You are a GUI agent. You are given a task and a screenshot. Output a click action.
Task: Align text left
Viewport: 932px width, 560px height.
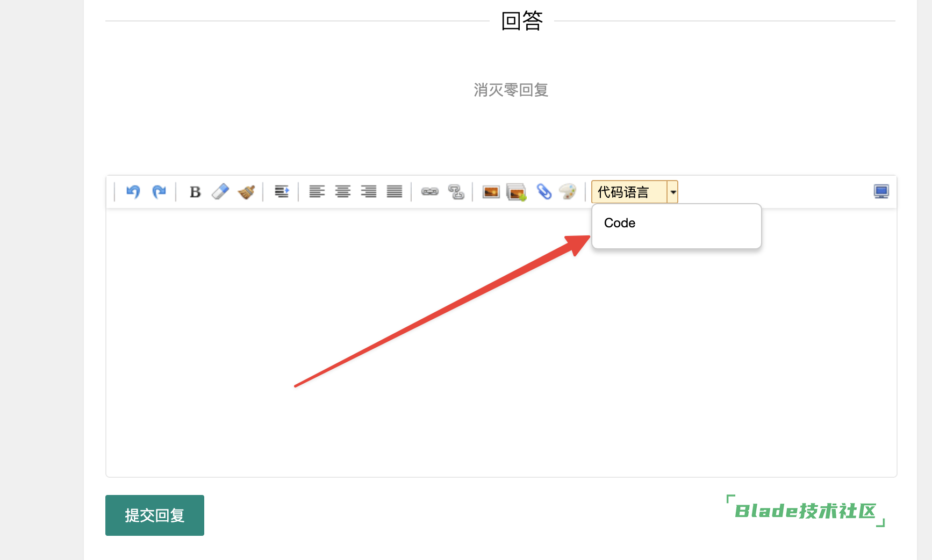317,191
